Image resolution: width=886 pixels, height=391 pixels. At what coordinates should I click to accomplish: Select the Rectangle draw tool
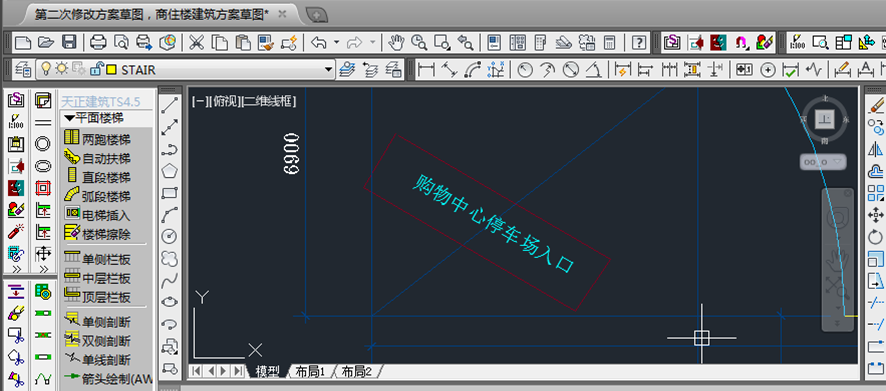click(x=170, y=193)
